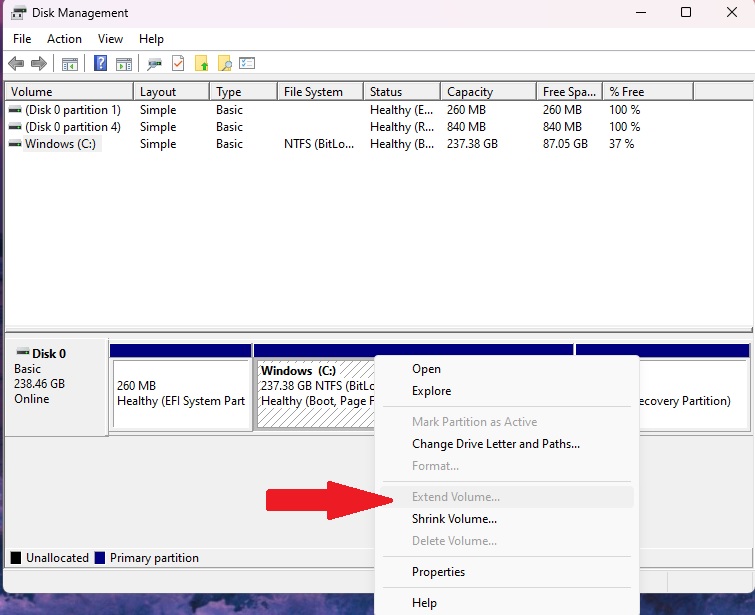Click grayed Mark Partition as Active
The width and height of the screenshot is (755, 615).
[507, 422]
